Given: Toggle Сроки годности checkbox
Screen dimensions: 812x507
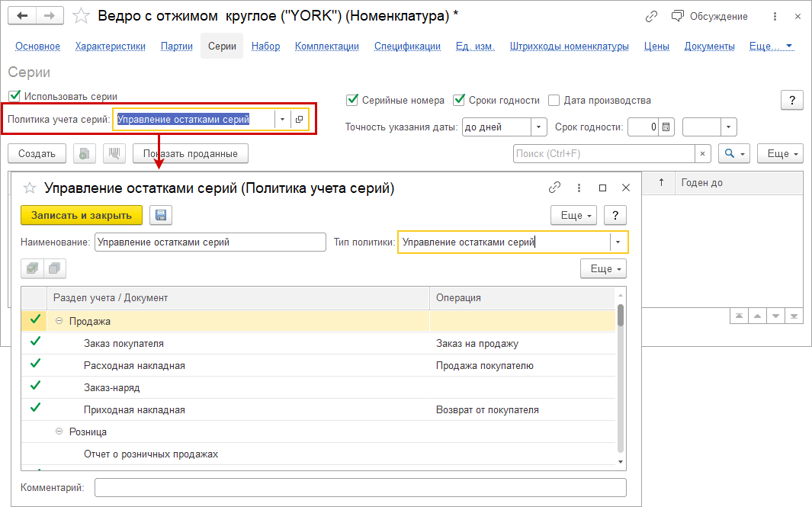Looking at the screenshot, I should [x=459, y=99].
